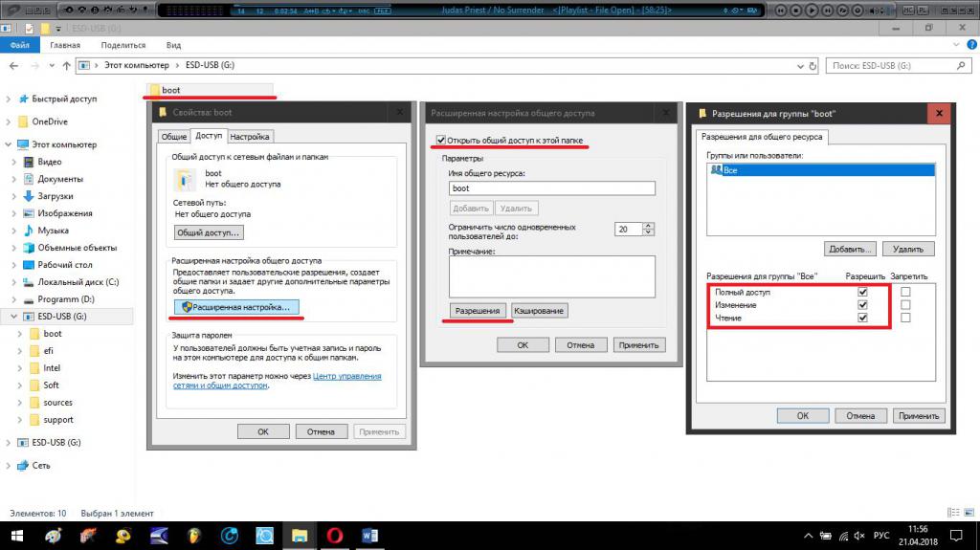Image resolution: width=980 pixels, height=550 pixels.
Task: Toggle Разрешить for Чтение
Action: 862,318
